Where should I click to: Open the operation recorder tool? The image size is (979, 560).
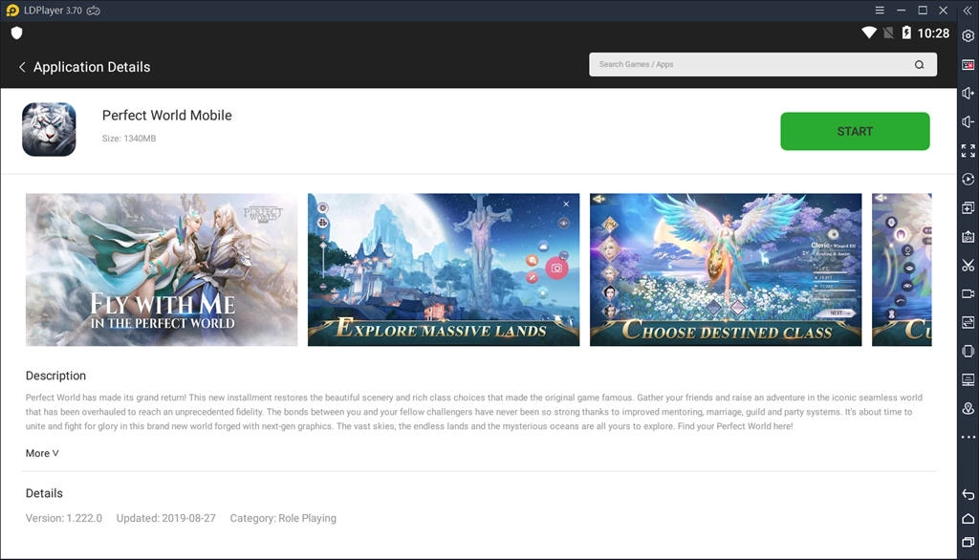pyautogui.click(x=968, y=178)
